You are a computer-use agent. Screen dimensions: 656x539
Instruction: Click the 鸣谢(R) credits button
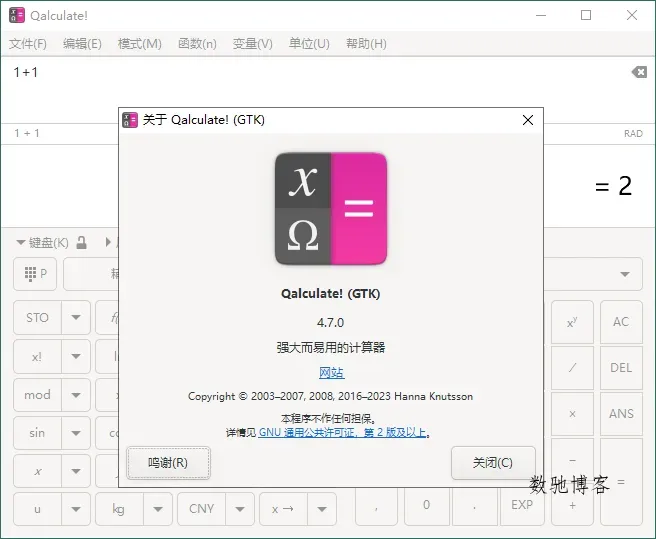click(x=168, y=463)
